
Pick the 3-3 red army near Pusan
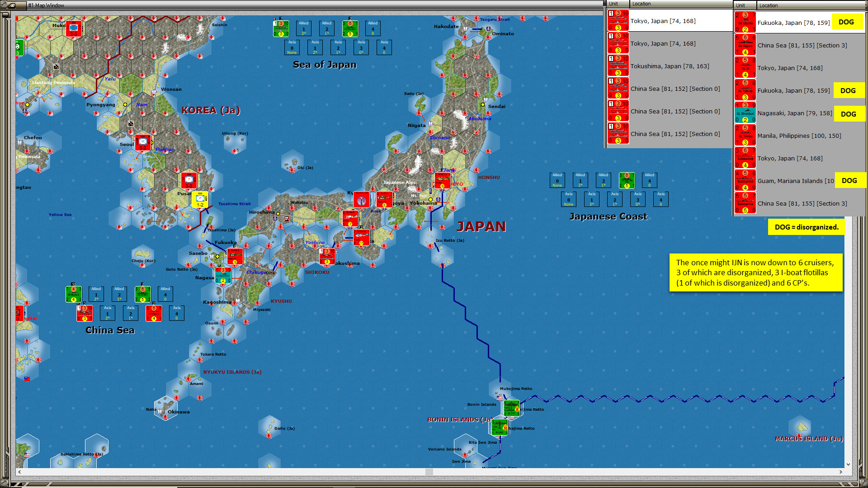[189, 180]
